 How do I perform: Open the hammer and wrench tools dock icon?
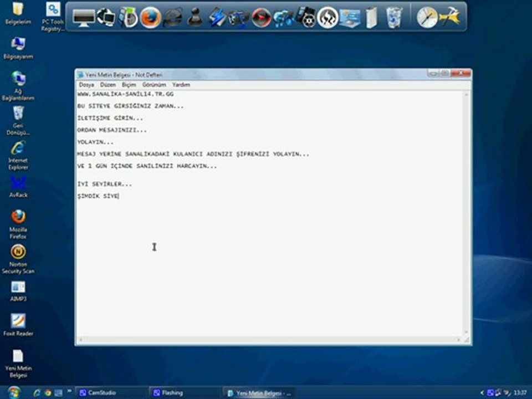[x=449, y=17]
